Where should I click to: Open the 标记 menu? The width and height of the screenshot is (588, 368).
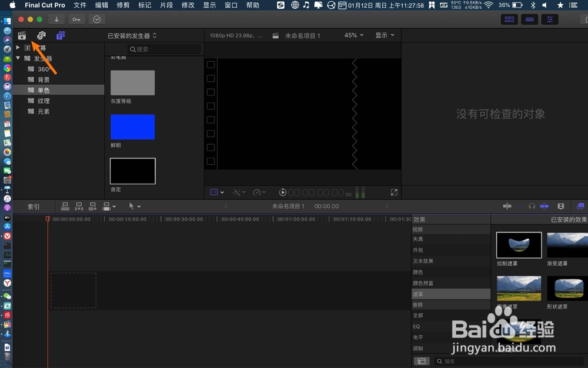click(145, 5)
